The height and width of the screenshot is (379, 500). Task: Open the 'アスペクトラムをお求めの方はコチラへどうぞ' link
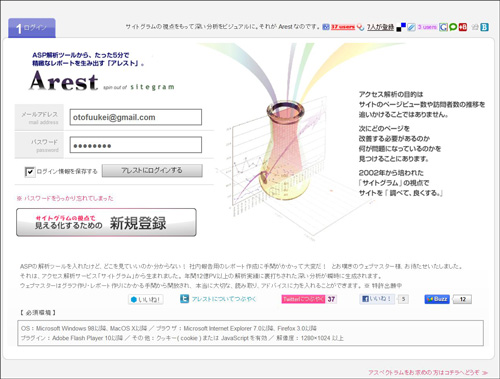click(428, 372)
